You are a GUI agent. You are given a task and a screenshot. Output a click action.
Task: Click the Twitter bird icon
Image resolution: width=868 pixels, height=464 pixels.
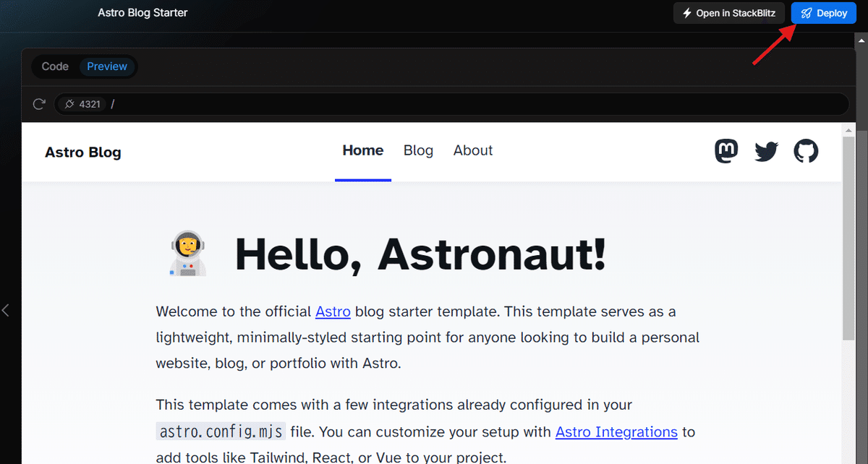coord(766,151)
